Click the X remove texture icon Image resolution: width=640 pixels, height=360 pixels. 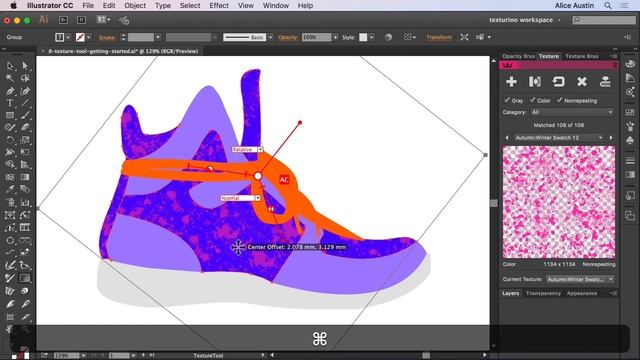582,82
